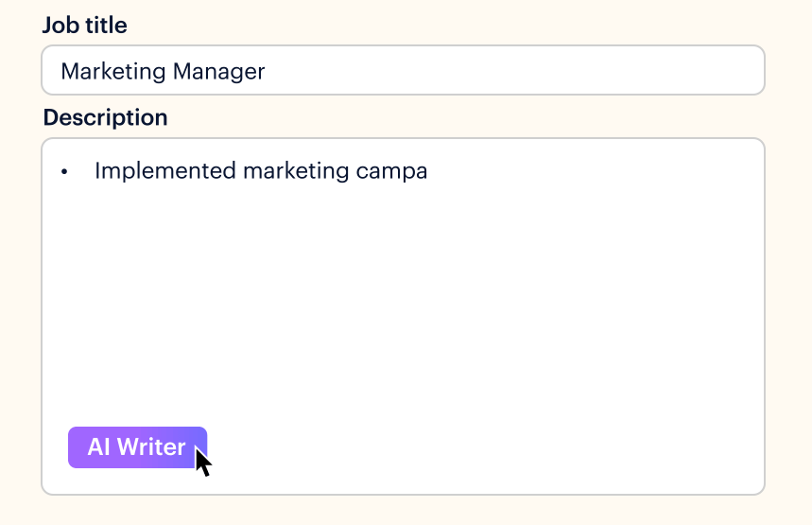
Task: Click the Job title label
Action: [x=84, y=25]
